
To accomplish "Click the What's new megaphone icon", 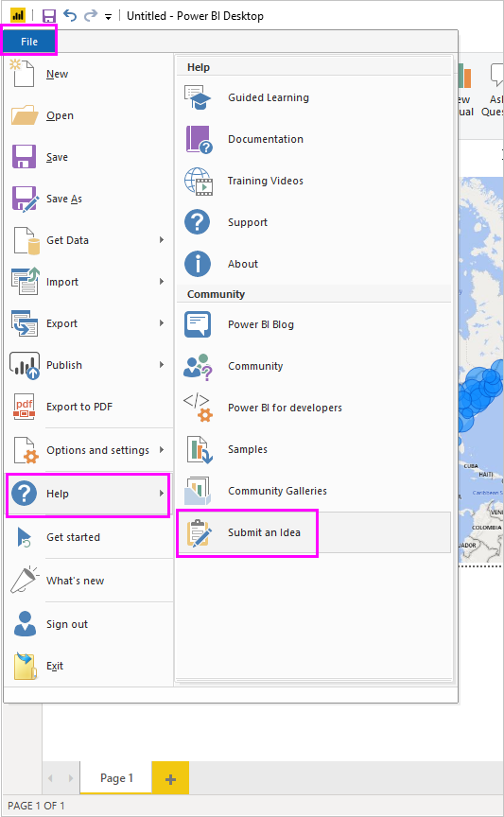I will (24, 580).
